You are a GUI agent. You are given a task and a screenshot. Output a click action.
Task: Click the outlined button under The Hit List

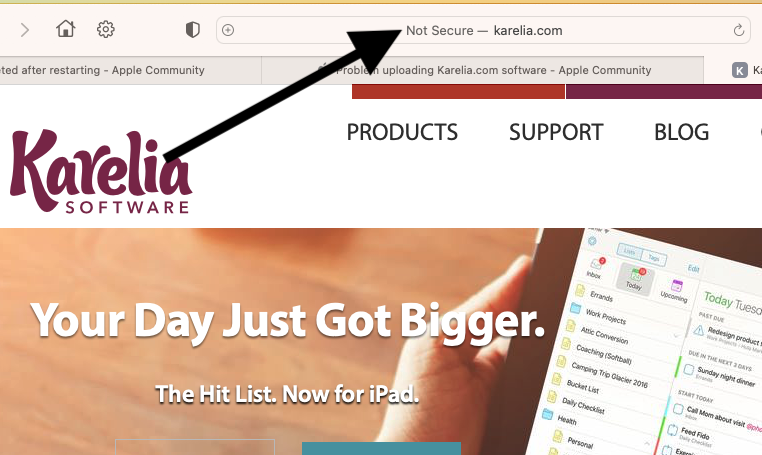(195, 447)
